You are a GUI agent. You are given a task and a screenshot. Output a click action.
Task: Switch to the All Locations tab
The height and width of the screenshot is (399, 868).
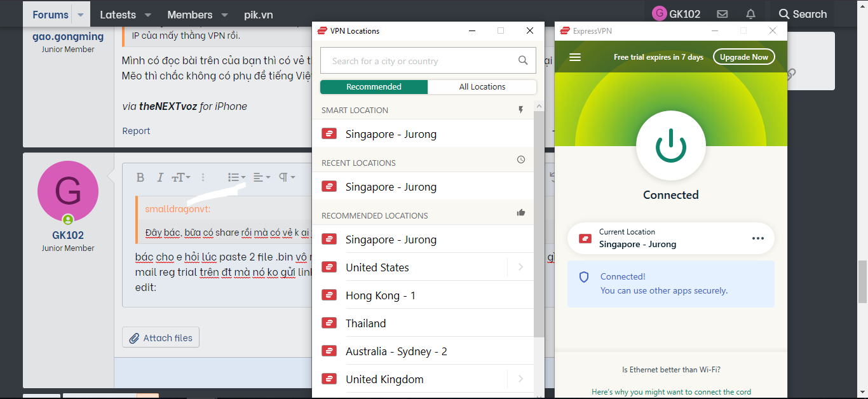(x=482, y=87)
